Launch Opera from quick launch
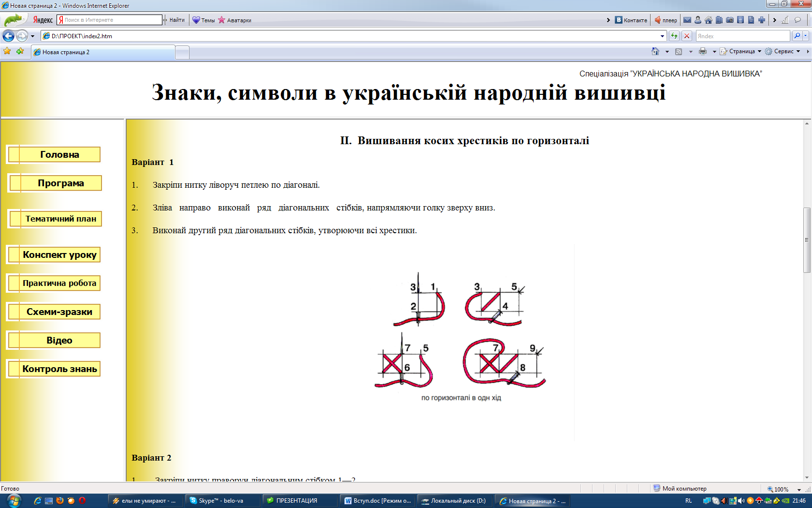Screen dimensions: 812x508 (82, 501)
